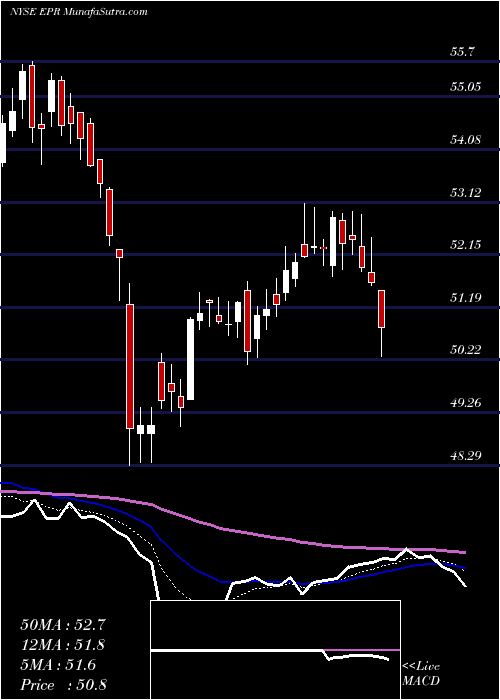500x700 pixels.
Task: Click the 49.26 price level label
Action: coord(466,403)
